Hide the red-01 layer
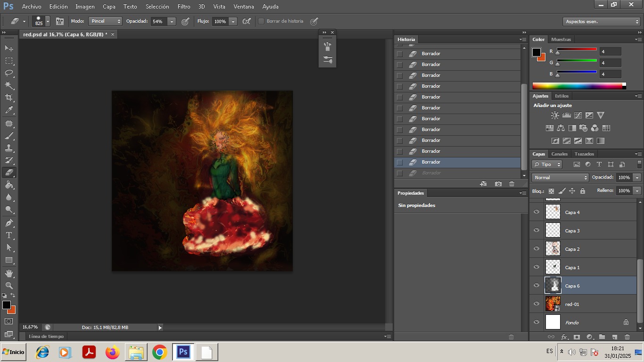Screen dimensions: 644x362 click(537, 304)
